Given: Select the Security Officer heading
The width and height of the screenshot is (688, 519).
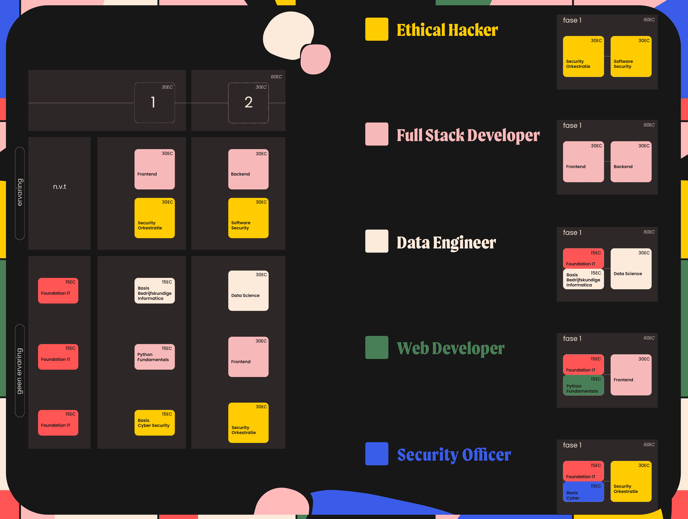Looking at the screenshot, I should click(454, 455).
